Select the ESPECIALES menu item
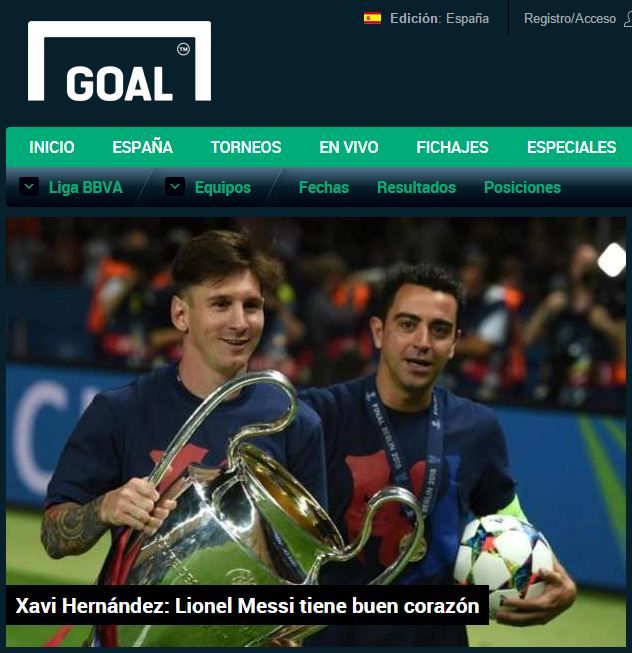 [x=572, y=147]
